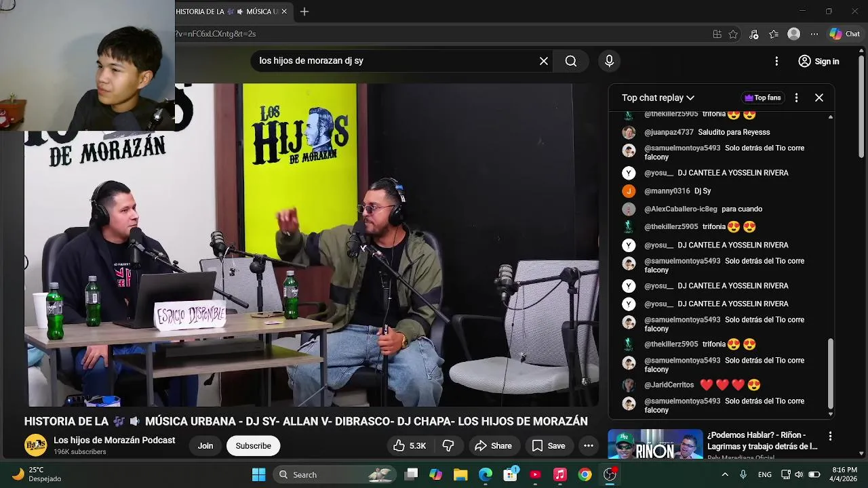868x488 pixels.
Task: Click the browser address bar URL
Action: (x=216, y=34)
